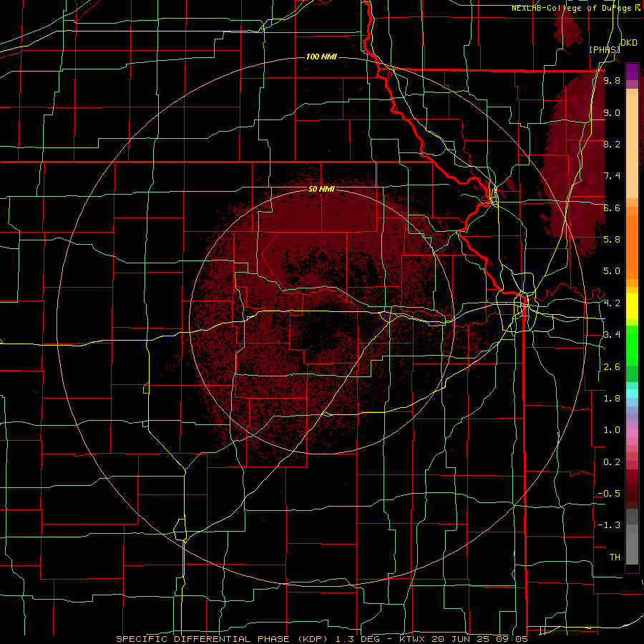Click the 8.2 value on the color scale

coord(612,144)
